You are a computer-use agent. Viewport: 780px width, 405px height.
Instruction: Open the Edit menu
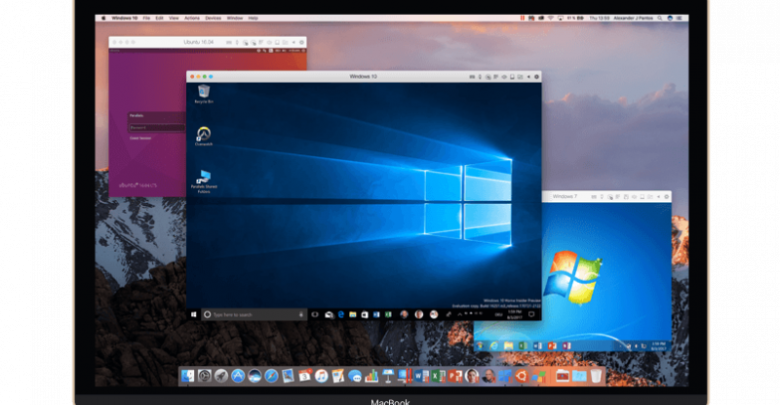click(x=159, y=18)
